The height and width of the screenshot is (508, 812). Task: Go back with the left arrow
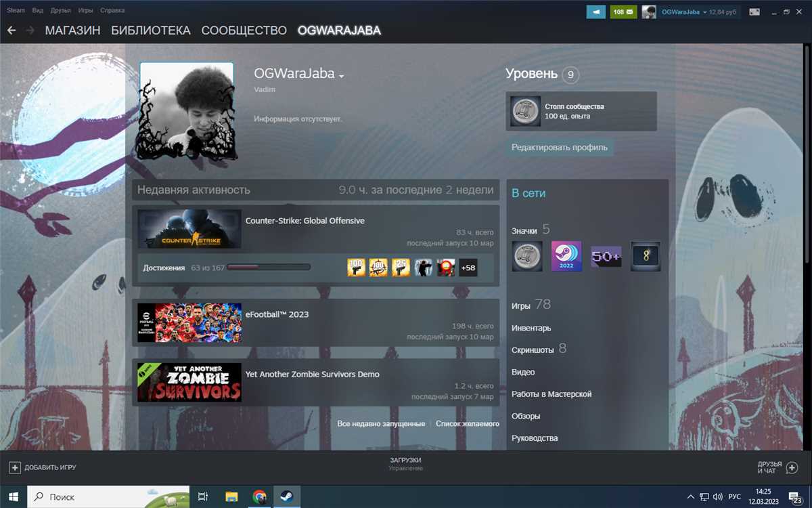12,30
